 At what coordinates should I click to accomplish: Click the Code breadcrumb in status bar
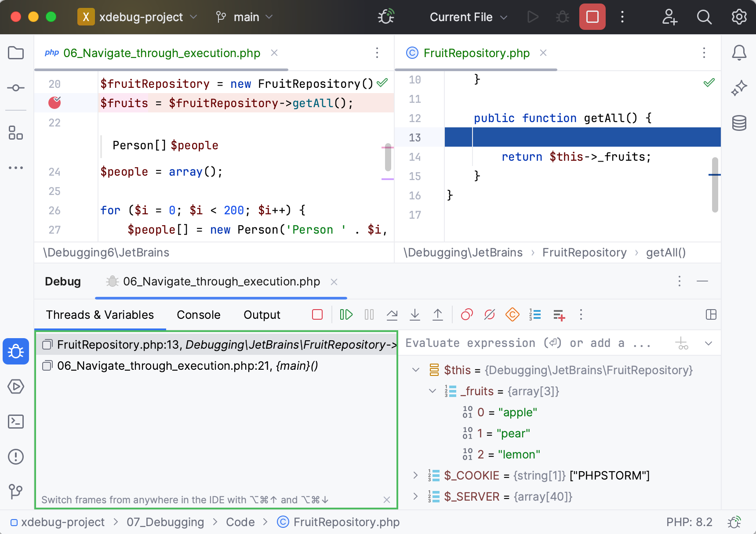pos(240,522)
